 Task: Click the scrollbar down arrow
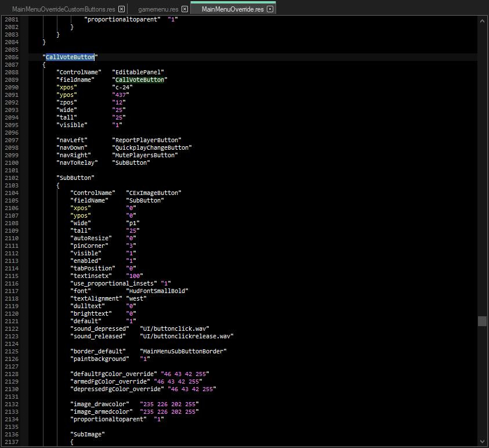click(482, 440)
